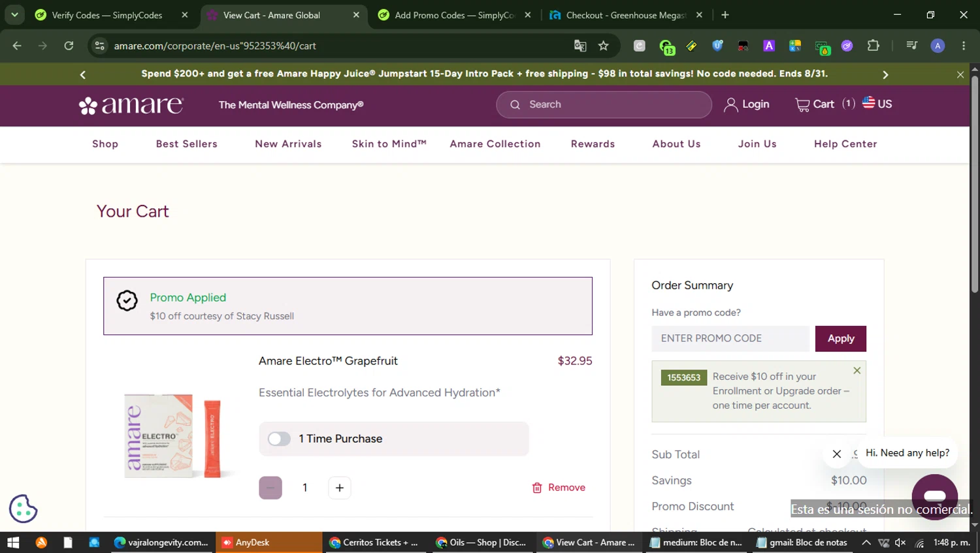This screenshot has width=980, height=553.
Task: Close the 'Hi. Need any help?' popup
Action: click(x=837, y=454)
